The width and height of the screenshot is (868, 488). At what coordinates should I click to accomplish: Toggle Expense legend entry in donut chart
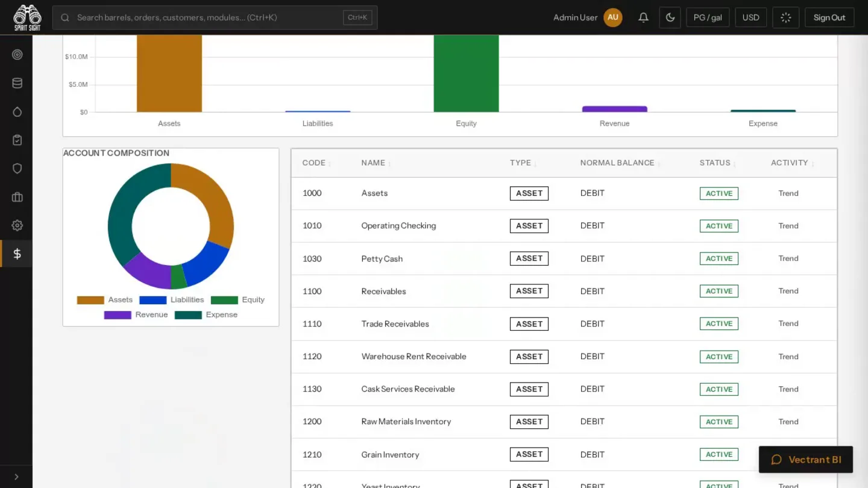tap(206, 314)
